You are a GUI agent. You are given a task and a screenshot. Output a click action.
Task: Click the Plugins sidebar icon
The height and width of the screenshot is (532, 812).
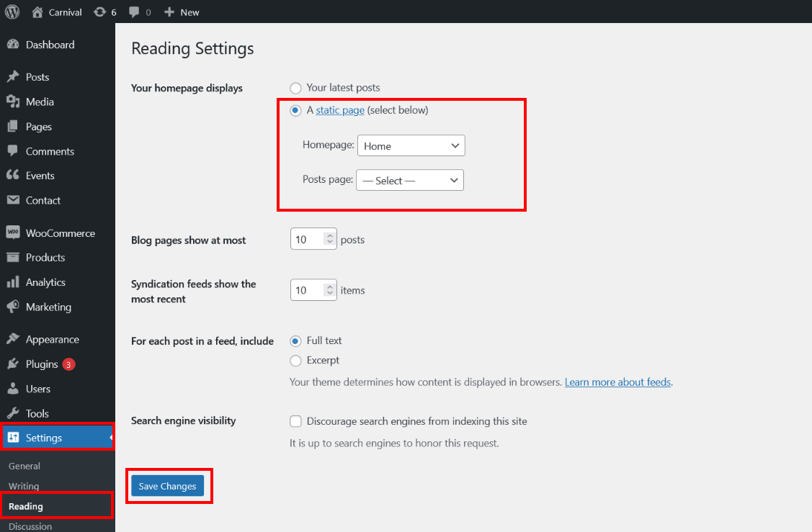coord(12,364)
